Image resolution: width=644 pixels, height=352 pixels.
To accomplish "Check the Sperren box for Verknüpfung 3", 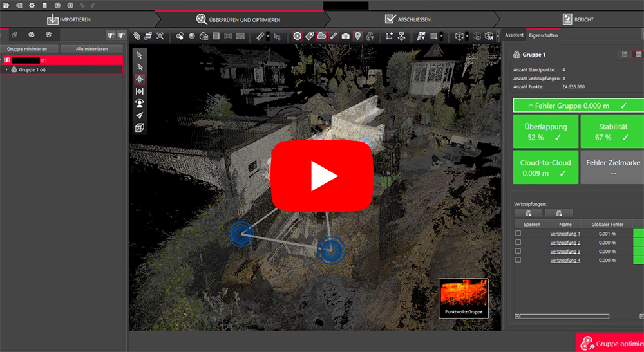I will click(x=518, y=251).
